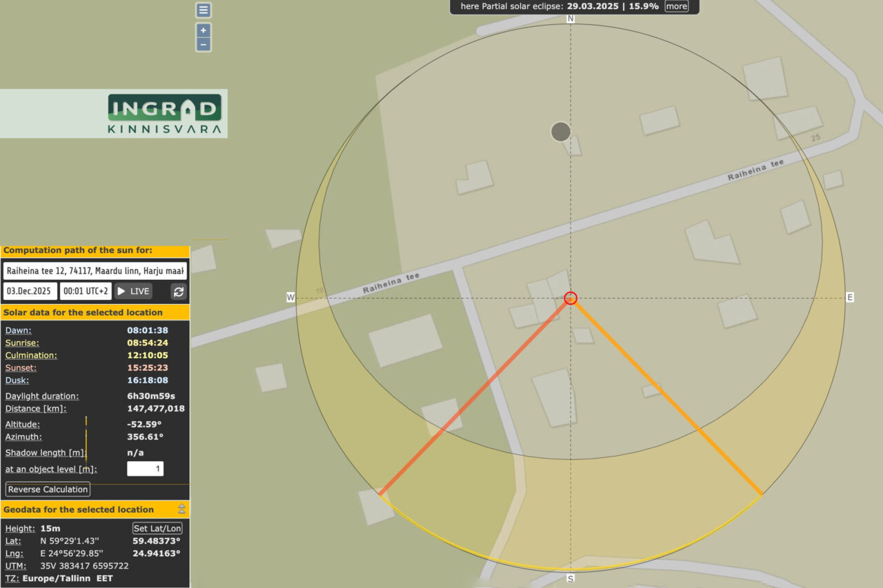Image resolution: width=883 pixels, height=588 pixels.
Task: Click the N compass label on the circle
Action: 571,19
